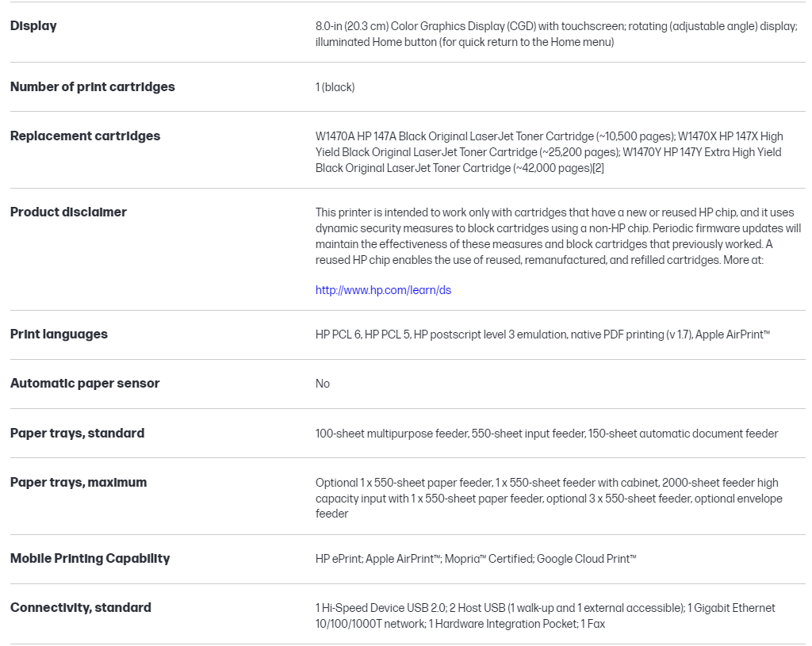The height and width of the screenshot is (646, 812).
Task: Click the Paper trays, maximum label
Action: [x=79, y=483]
